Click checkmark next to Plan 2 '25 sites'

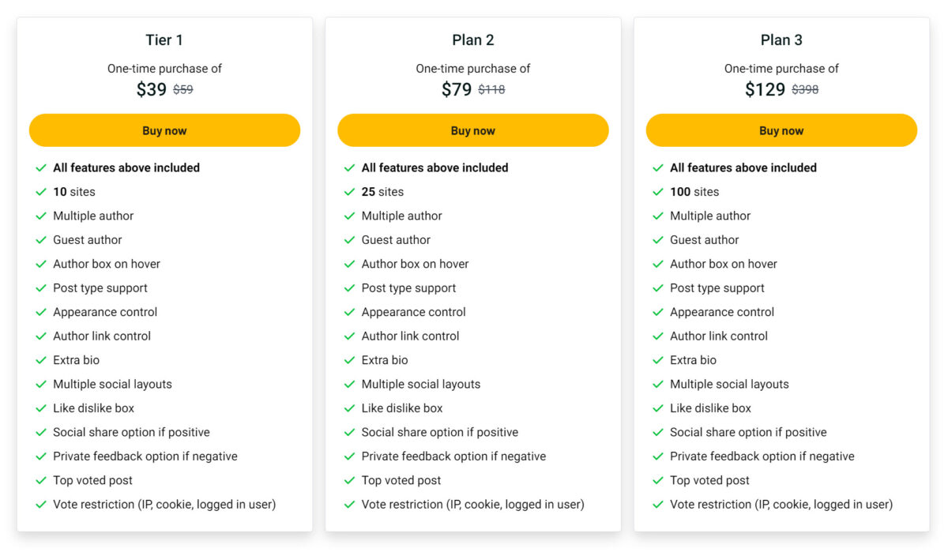pos(349,192)
